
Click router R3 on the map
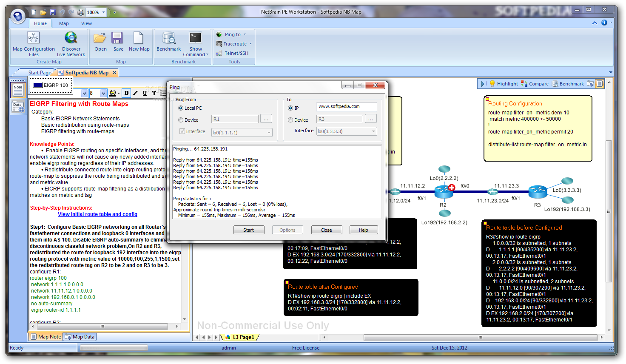[538, 191]
